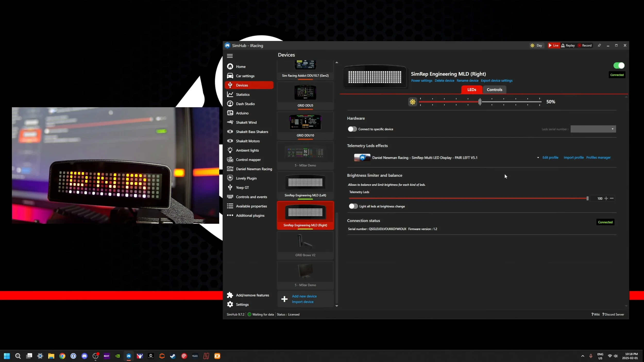Image resolution: width=644 pixels, height=362 pixels.
Task: Click the Dash Studio icon
Action: (230, 104)
